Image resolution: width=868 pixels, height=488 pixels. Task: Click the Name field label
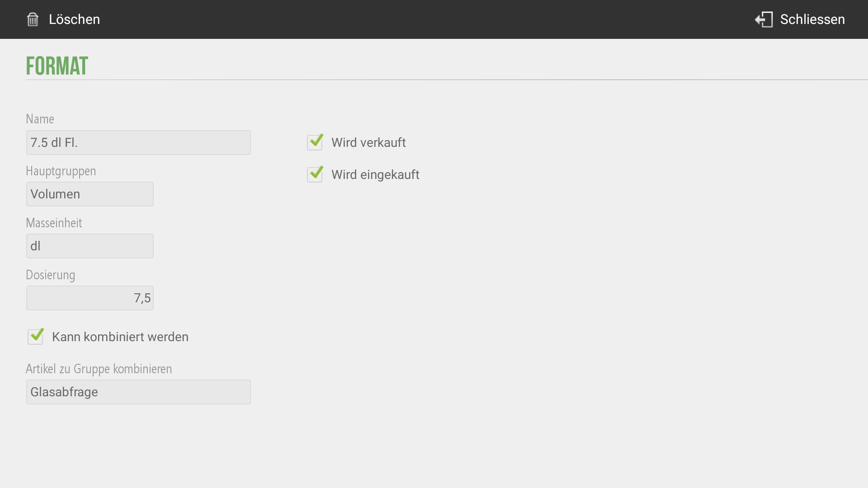[x=40, y=119]
